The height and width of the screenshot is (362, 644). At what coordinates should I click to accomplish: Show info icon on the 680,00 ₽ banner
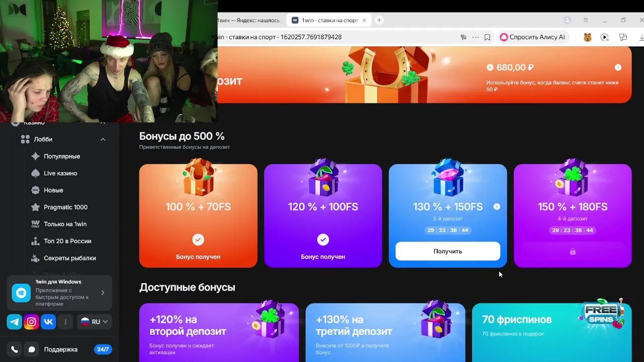[x=618, y=67]
